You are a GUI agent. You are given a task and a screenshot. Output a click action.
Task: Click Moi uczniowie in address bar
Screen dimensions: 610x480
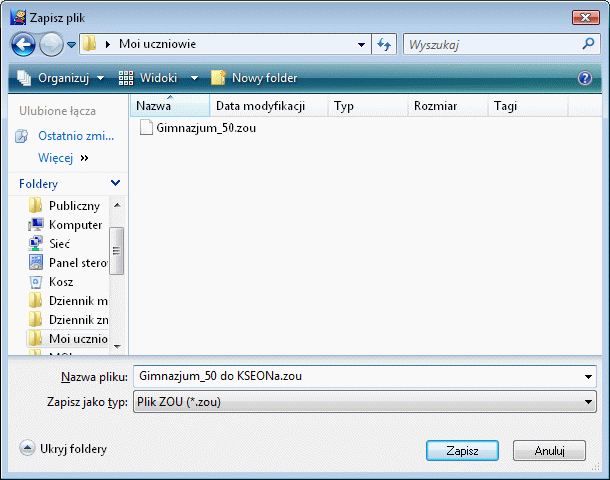[157, 44]
